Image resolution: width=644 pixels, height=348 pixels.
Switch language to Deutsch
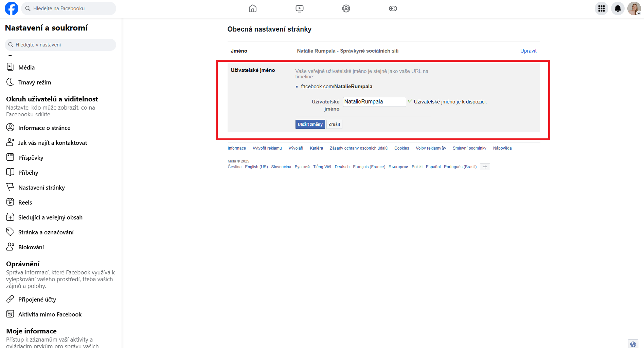pos(342,167)
